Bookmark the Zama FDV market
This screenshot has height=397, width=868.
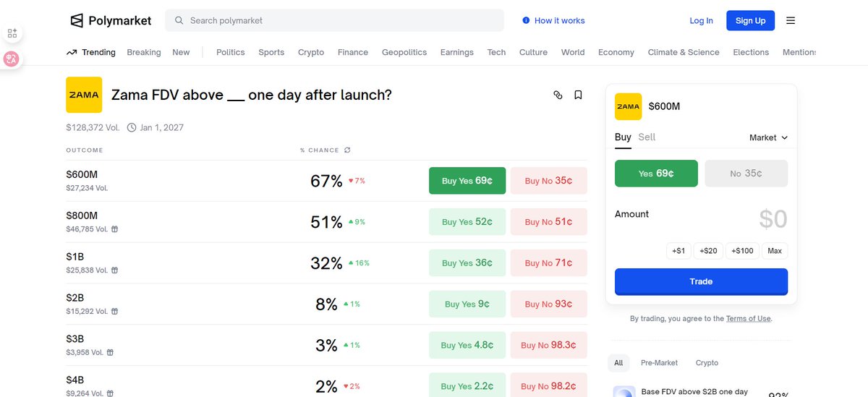point(578,95)
